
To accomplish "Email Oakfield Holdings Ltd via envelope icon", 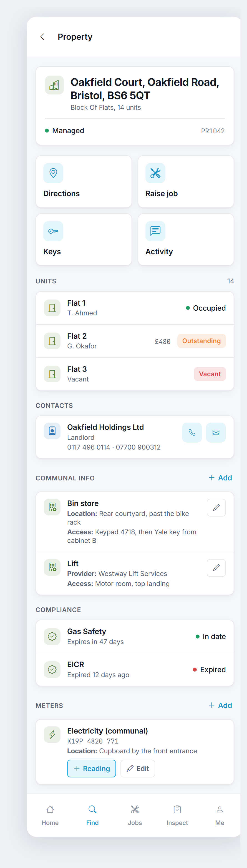I will (216, 432).
